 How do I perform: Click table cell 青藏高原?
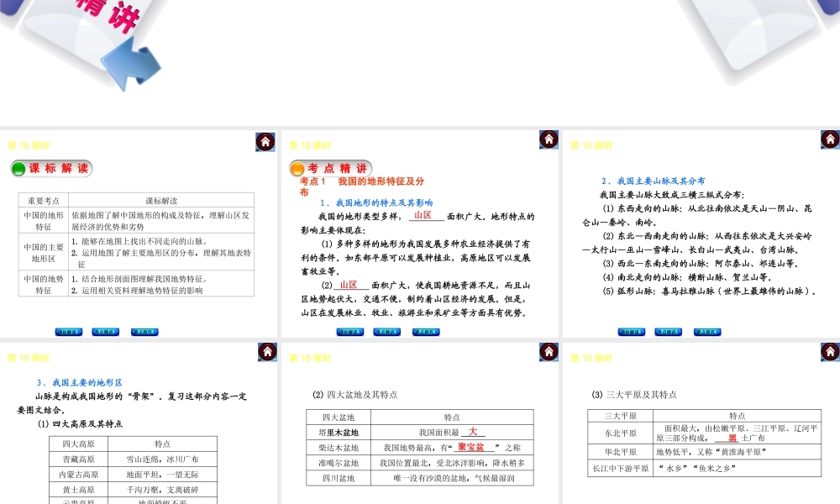[78, 459]
